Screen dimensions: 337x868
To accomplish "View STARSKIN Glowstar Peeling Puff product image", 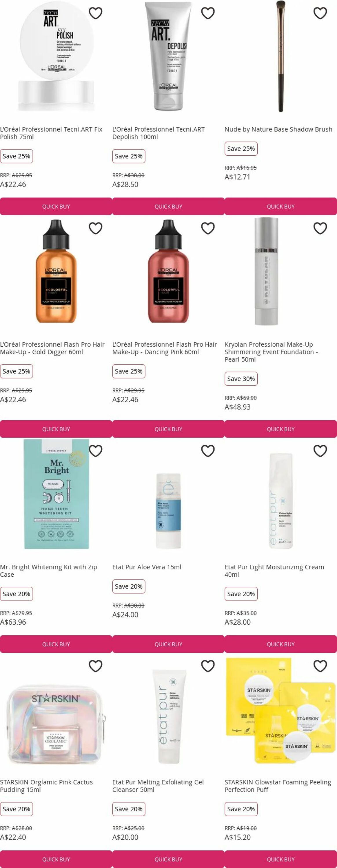I will coord(281,711).
